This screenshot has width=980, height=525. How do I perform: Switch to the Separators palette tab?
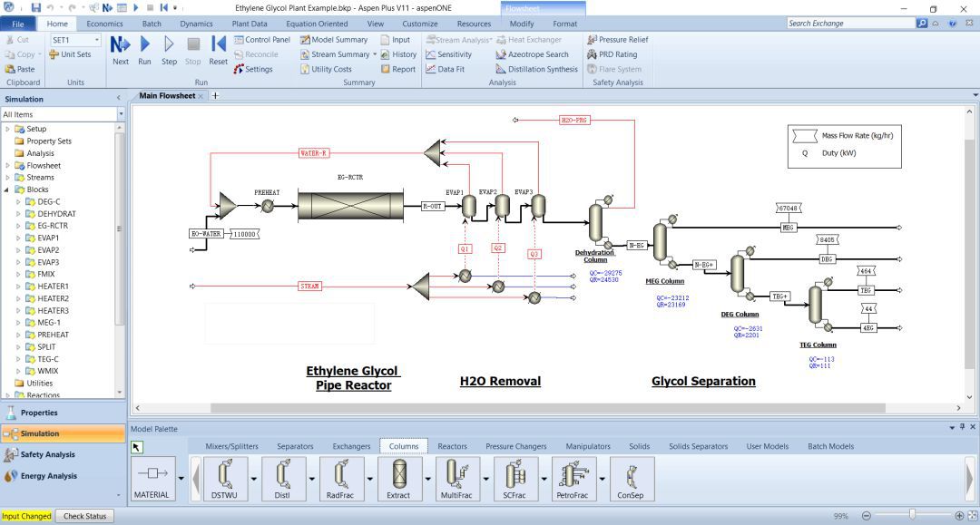tap(295, 446)
